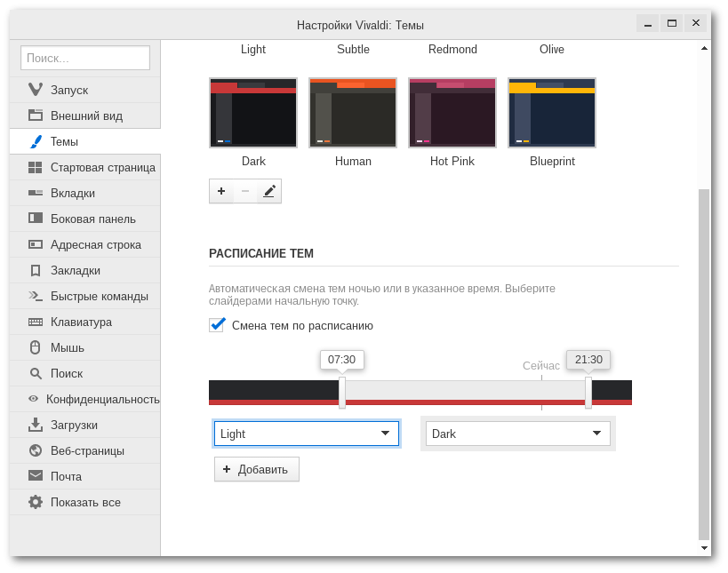Image resolution: width=728 pixels, height=573 pixels.
Task: Select Мышь settings section
Action: pos(85,347)
